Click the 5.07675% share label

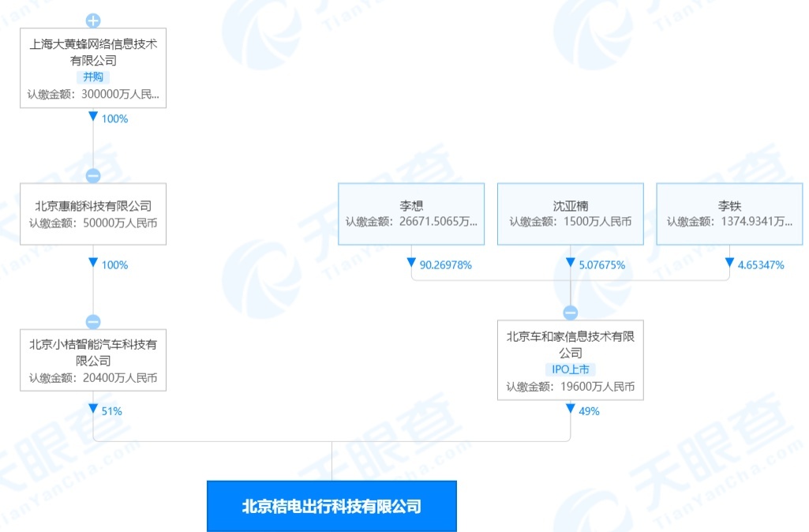tap(601, 265)
